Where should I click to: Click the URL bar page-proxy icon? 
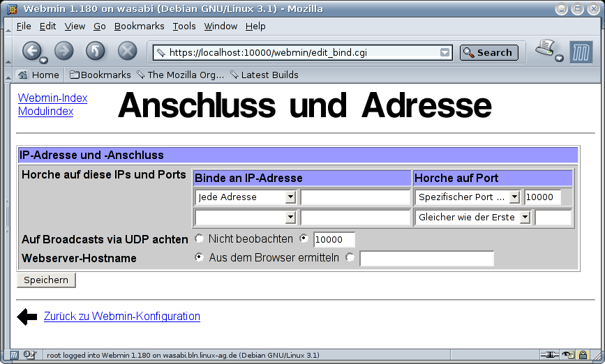click(x=160, y=53)
